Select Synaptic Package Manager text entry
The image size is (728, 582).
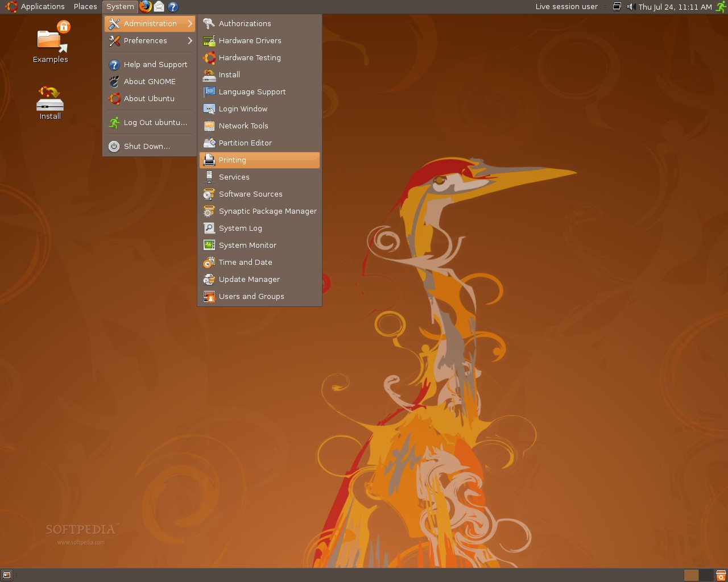pyautogui.click(x=268, y=211)
